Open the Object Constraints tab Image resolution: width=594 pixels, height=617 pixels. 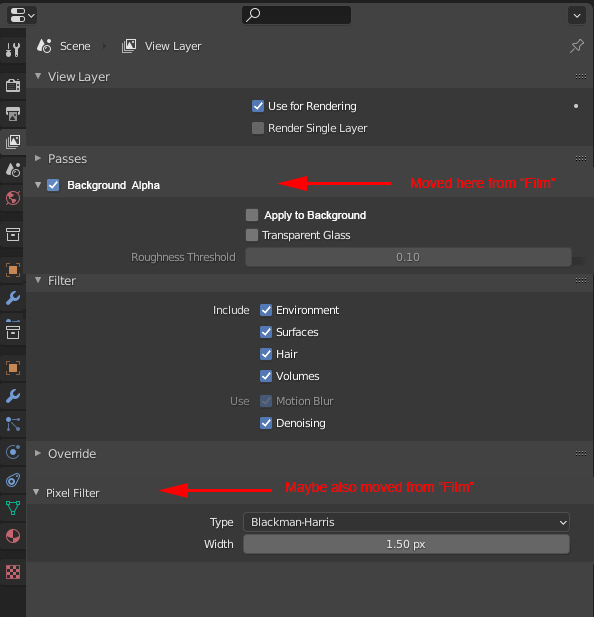coord(13,480)
